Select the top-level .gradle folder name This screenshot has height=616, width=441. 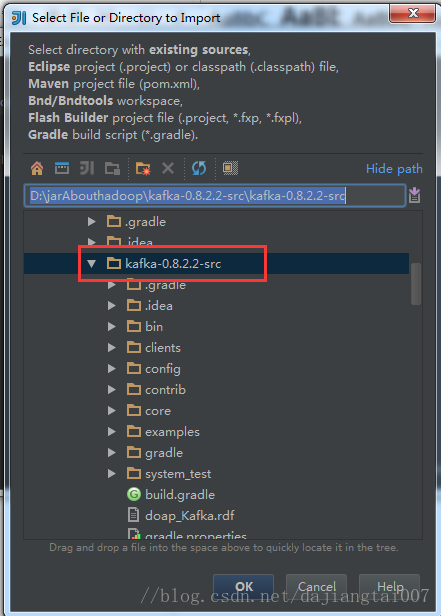click(x=145, y=222)
